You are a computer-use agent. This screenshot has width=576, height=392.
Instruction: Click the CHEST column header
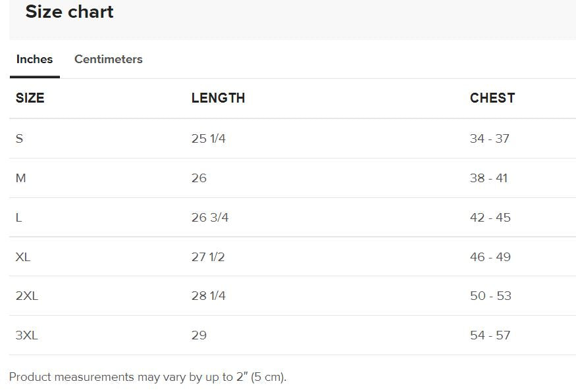pyautogui.click(x=492, y=98)
